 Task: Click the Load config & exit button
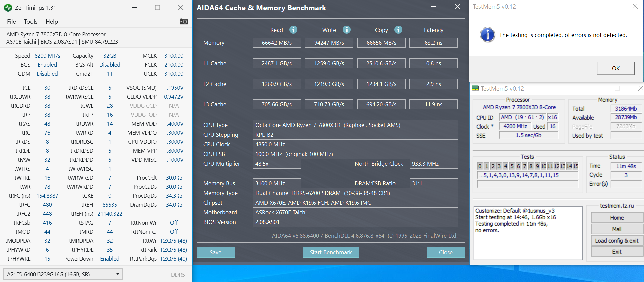pyautogui.click(x=617, y=241)
